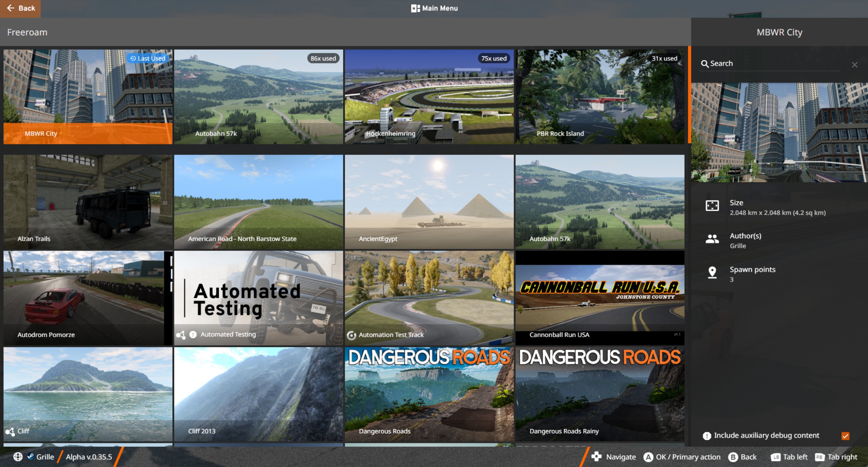
Task: Click the Main Menu grid icon
Action: tap(415, 8)
